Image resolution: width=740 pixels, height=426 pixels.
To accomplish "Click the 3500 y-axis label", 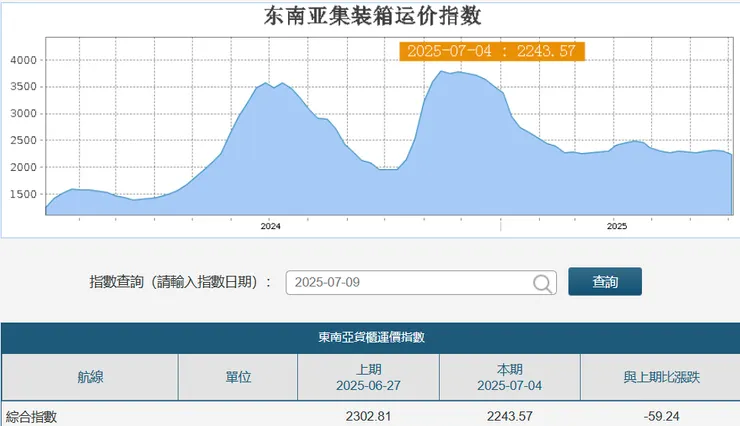I will click(x=24, y=87).
